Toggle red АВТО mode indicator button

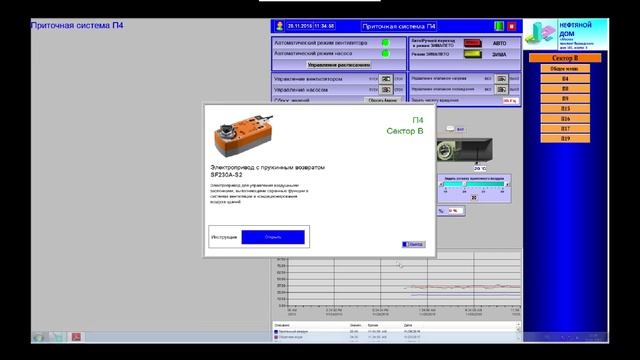(x=472, y=43)
